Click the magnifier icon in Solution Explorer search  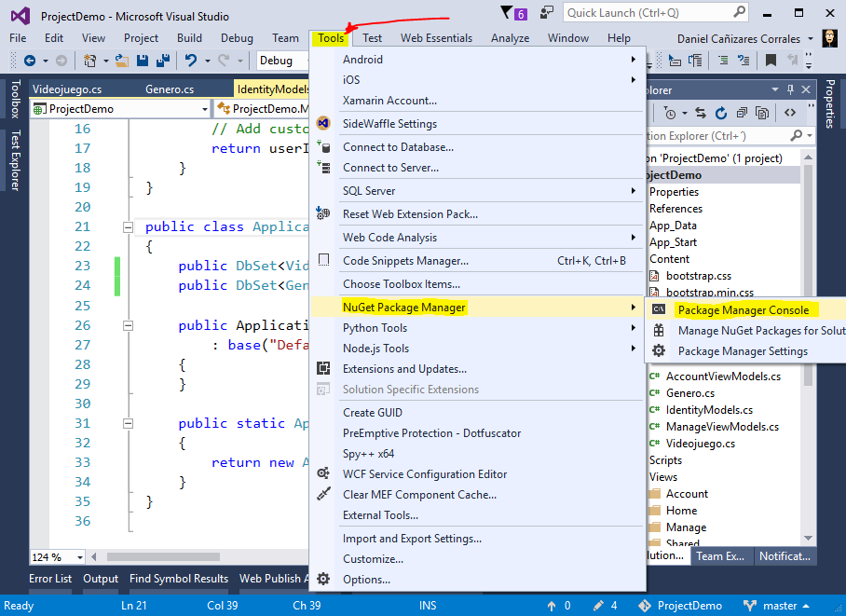(x=796, y=135)
